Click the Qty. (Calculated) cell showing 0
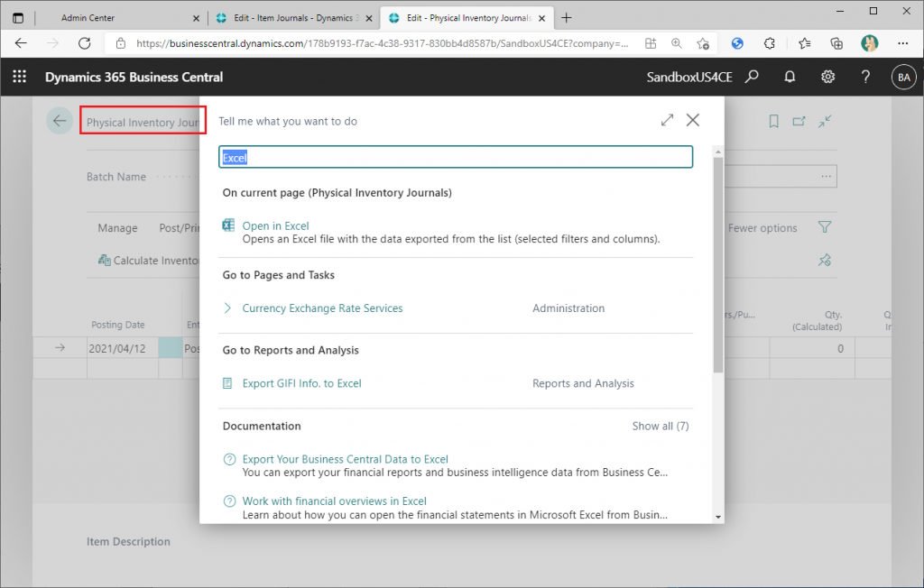 [812, 348]
